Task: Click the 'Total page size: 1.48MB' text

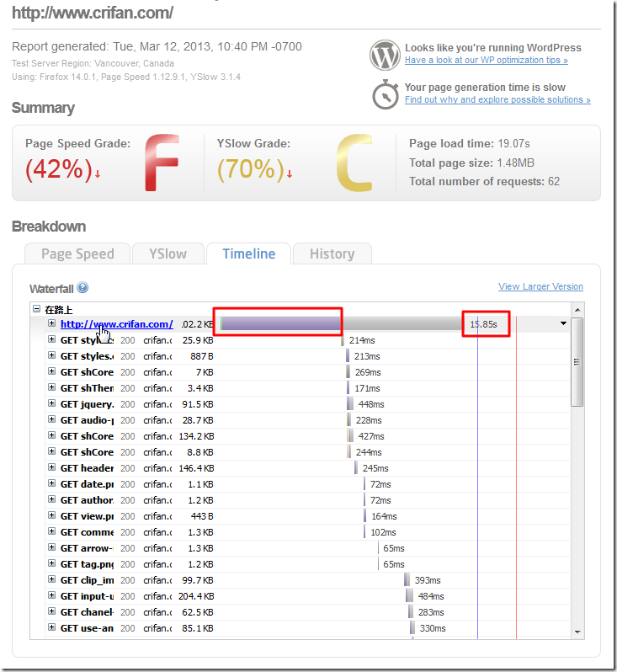Action: pos(471,163)
